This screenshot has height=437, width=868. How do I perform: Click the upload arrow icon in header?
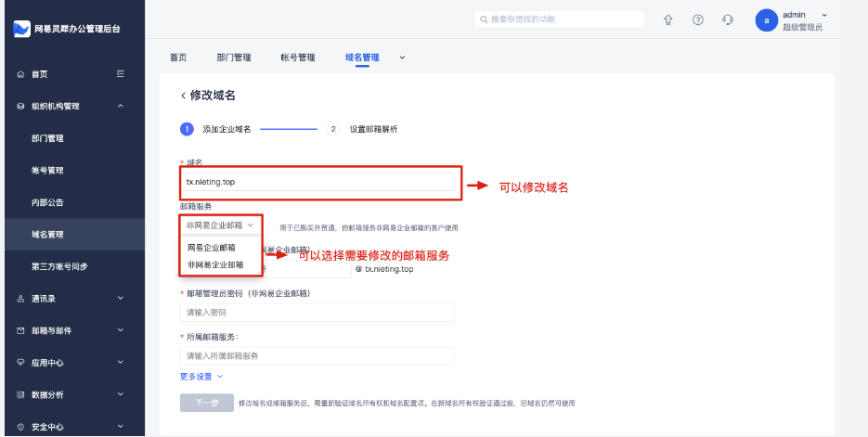click(668, 19)
